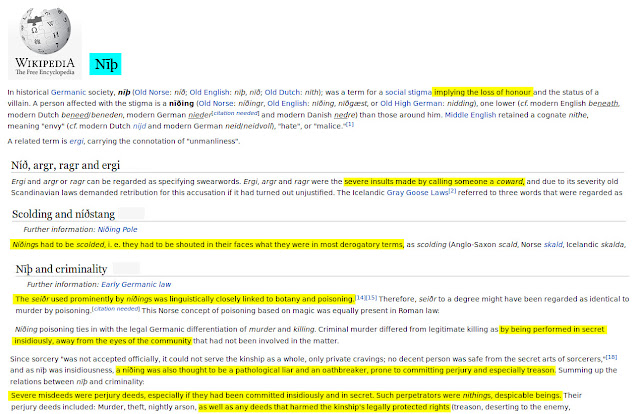Click citation reference [14]

point(360,297)
